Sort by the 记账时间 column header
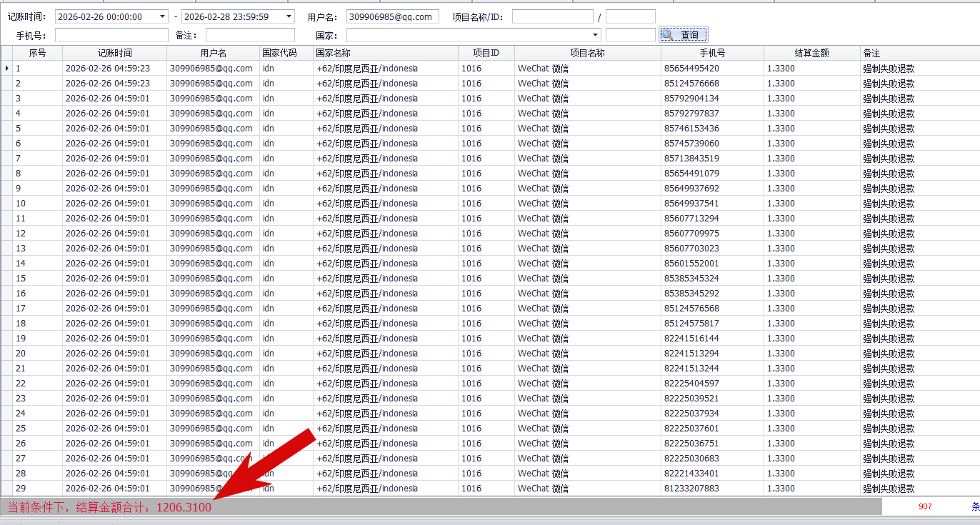 pyautogui.click(x=114, y=53)
